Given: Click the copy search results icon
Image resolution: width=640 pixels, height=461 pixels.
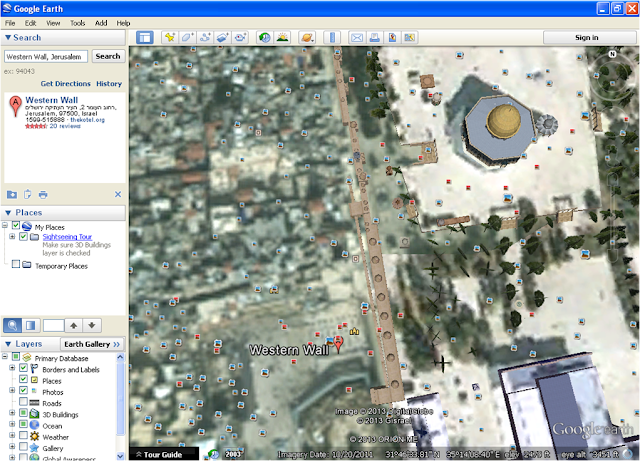Looking at the screenshot, I should pyautogui.click(x=27, y=194).
